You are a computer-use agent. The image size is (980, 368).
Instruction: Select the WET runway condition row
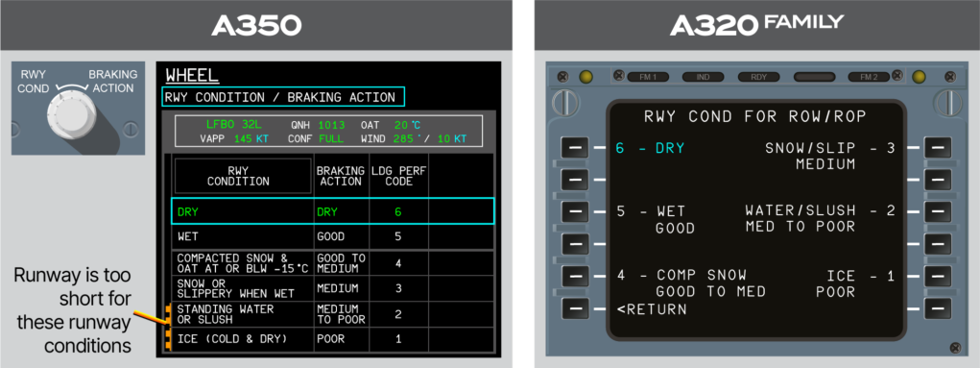point(332,237)
